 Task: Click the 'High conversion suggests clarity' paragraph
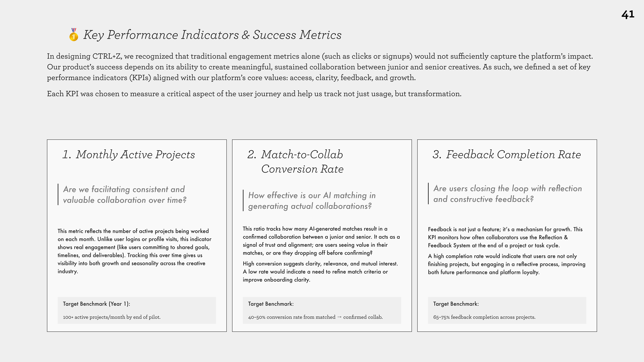coord(320,271)
